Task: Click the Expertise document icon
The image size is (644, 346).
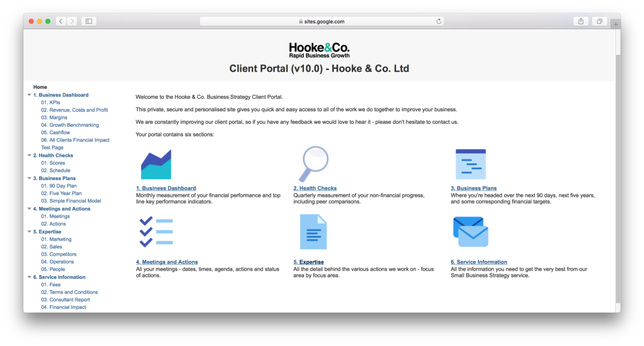Action: [x=313, y=232]
